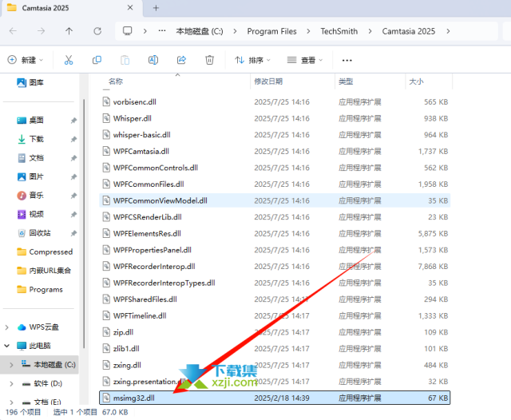Refresh the current folder view
Viewport: 511px width, 420px height.
pyautogui.click(x=97, y=31)
